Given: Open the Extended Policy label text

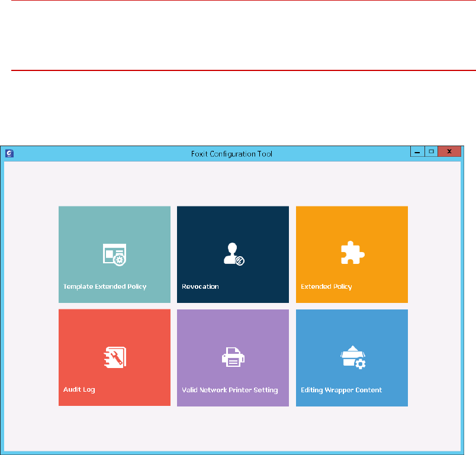Looking at the screenshot, I should pos(326,286).
